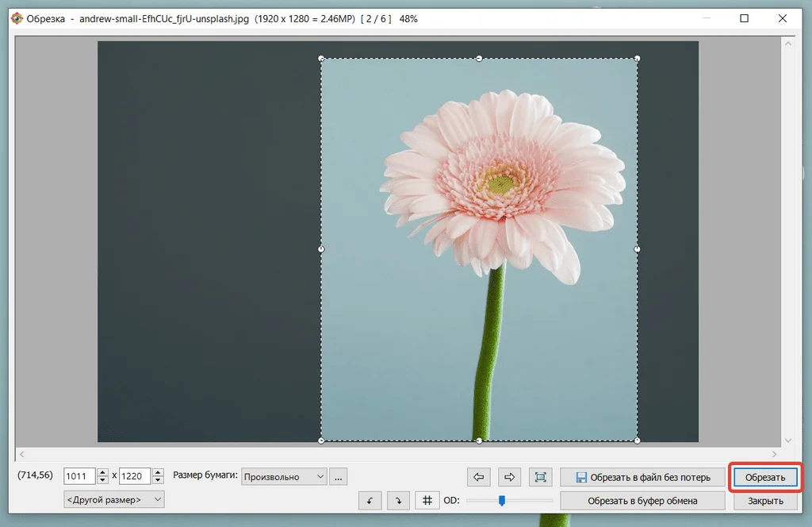This screenshot has height=527, width=812.
Task: Open the 'Произвольно' paper size dropdown
Action: click(284, 477)
